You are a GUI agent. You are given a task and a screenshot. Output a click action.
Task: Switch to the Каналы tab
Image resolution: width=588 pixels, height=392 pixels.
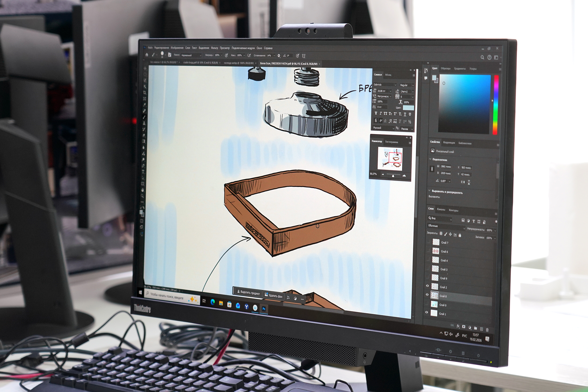click(x=441, y=209)
